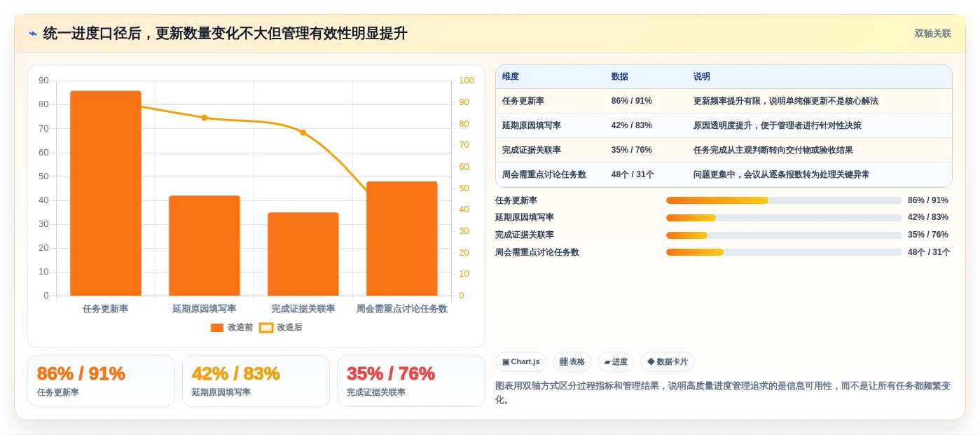Click the description starting 更新频率提升有限
Screen dimensions: 980x435
[x=785, y=101]
